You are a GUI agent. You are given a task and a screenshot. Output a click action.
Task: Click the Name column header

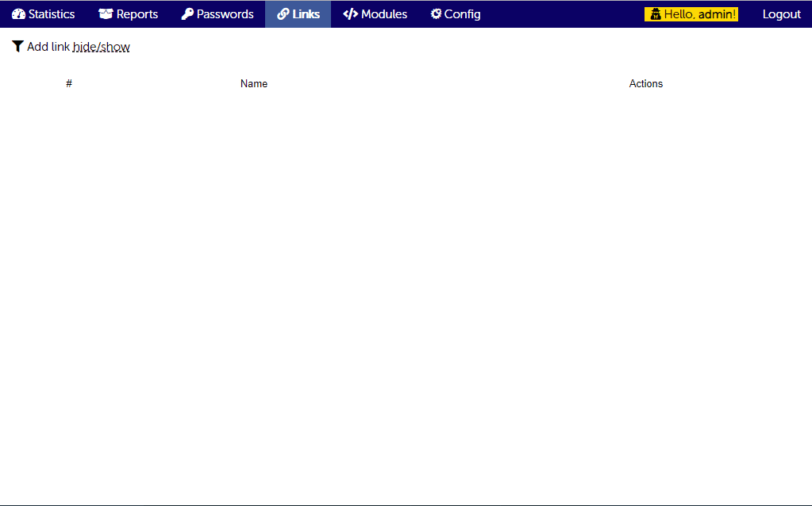point(253,83)
